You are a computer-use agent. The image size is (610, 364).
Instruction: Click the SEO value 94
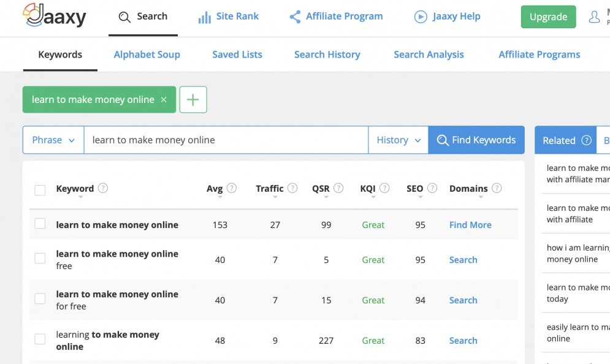[420, 300]
